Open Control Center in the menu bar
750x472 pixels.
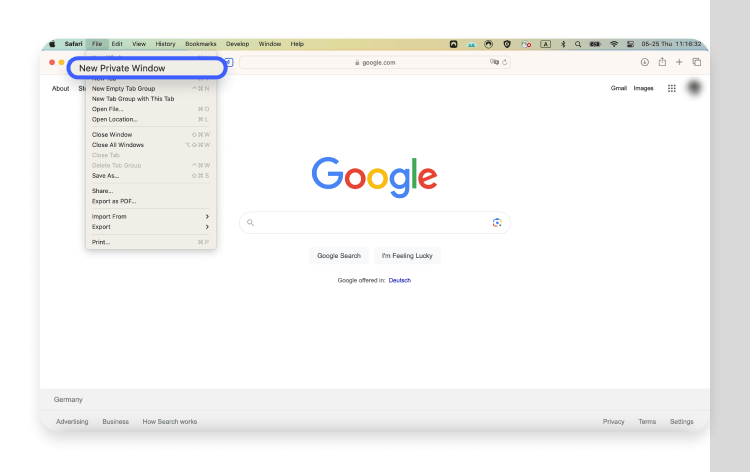pyautogui.click(x=630, y=44)
